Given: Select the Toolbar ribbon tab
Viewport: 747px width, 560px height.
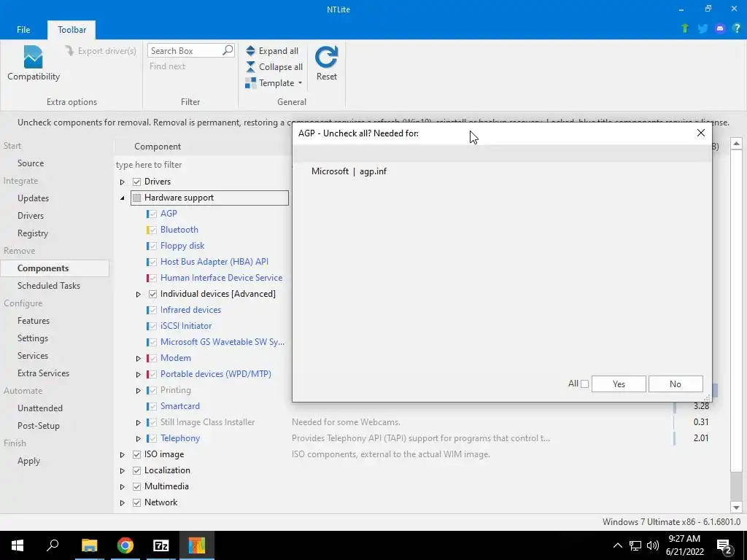Looking at the screenshot, I should [x=72, y=29].
